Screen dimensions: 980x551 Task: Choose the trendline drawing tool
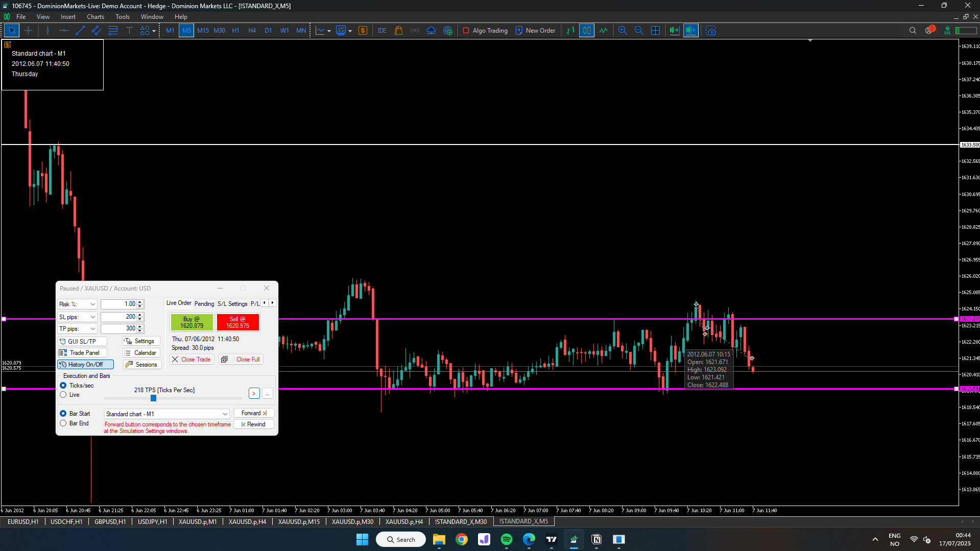[x=80, y=31]
